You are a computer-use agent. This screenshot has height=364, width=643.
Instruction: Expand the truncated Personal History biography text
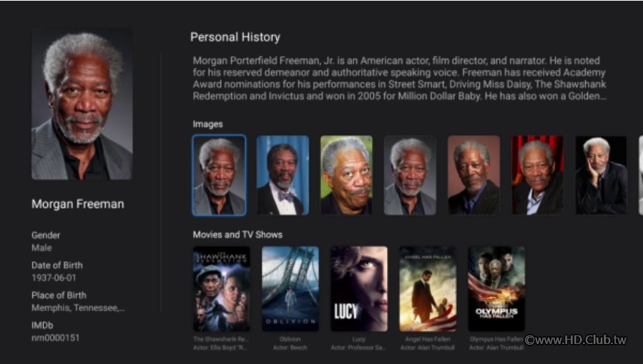click(399, 78)
